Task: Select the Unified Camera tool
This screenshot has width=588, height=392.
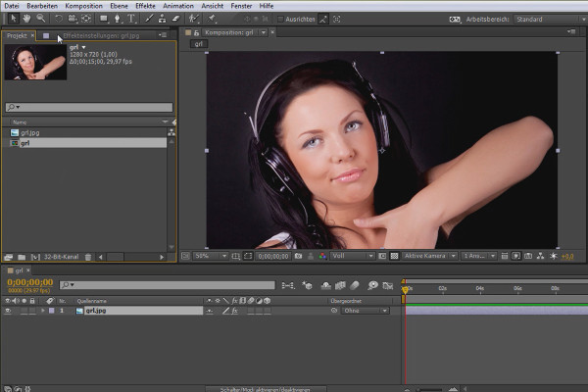Action: pos(73,19)
